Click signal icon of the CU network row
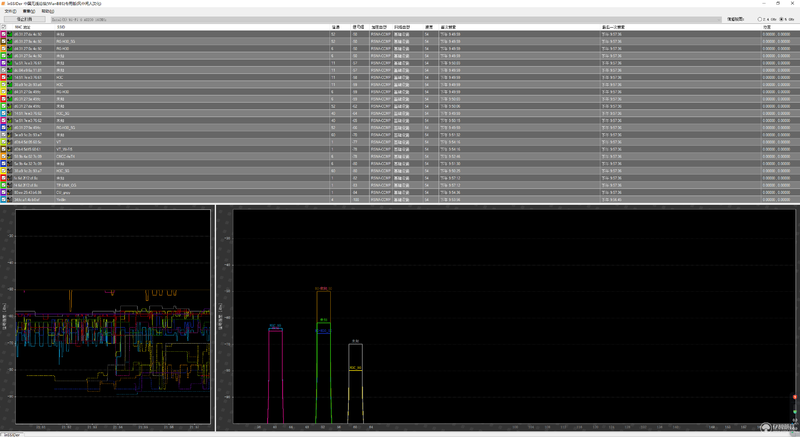 (10, 192)
